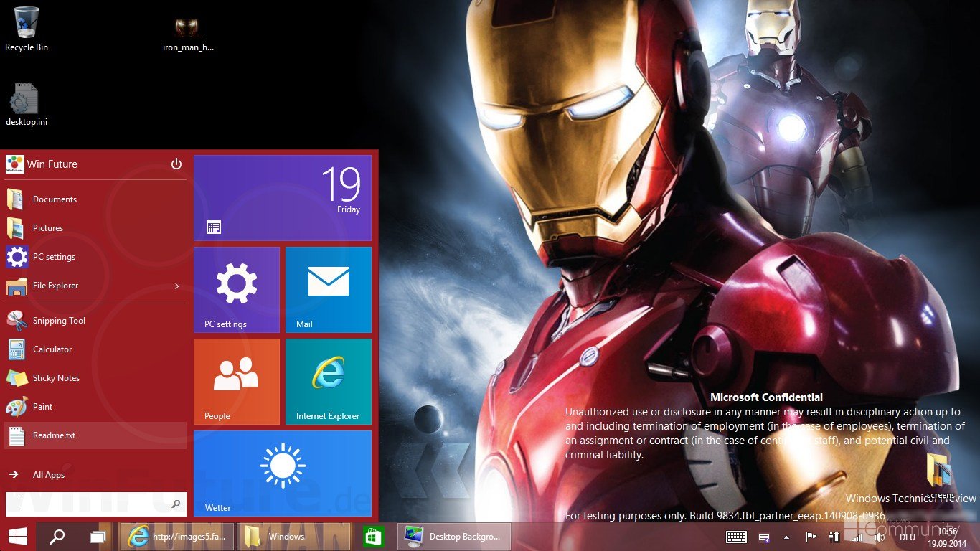Open the PC settings gear tile
This screenshot has width=980, height=551.
237,290
